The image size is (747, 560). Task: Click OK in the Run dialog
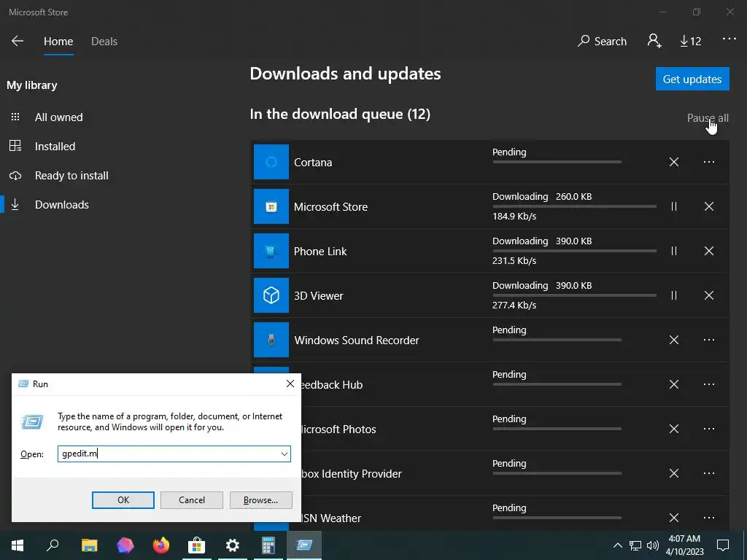123,500
